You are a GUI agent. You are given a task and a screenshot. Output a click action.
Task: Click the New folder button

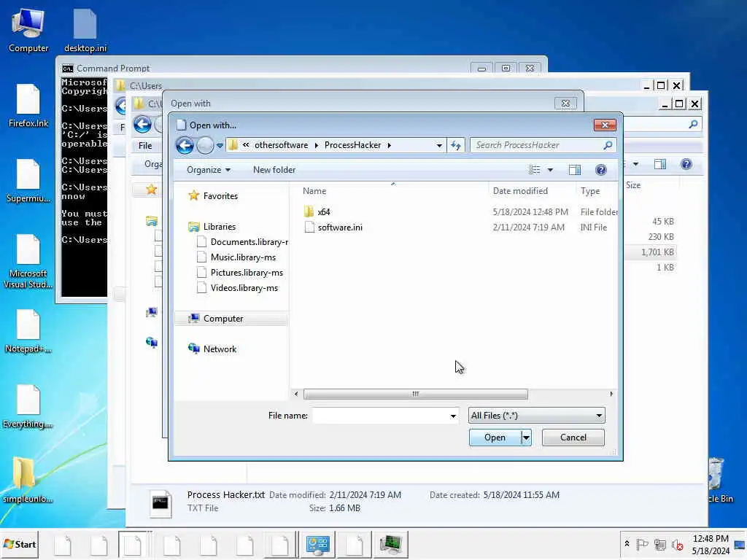click(x=274, y=170)
